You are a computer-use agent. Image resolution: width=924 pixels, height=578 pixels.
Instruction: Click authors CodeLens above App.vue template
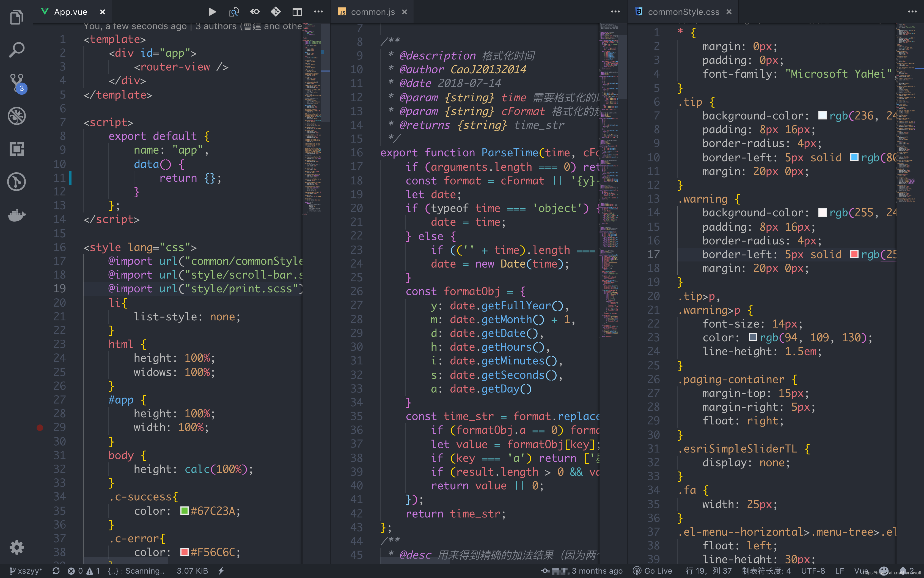(193, 26)
